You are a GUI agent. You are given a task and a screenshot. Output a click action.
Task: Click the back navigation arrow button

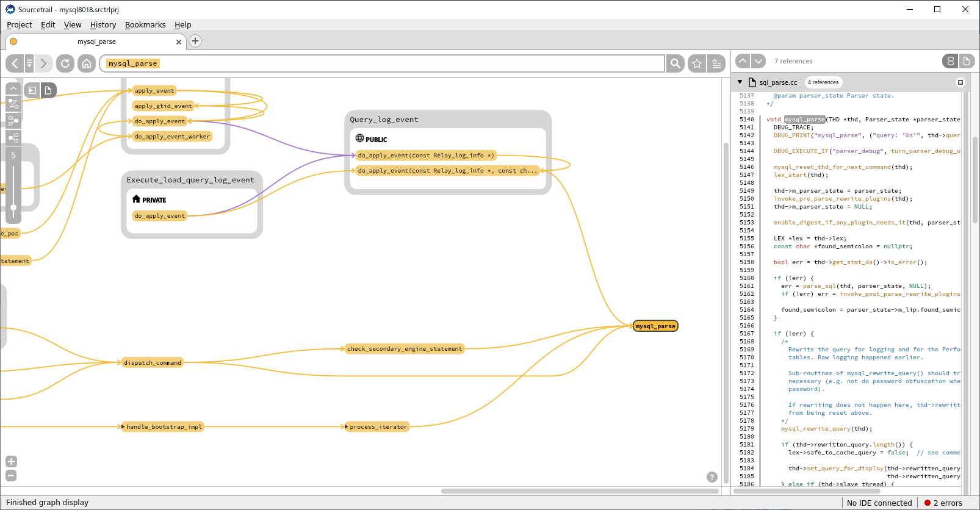[x=15, y=63]
